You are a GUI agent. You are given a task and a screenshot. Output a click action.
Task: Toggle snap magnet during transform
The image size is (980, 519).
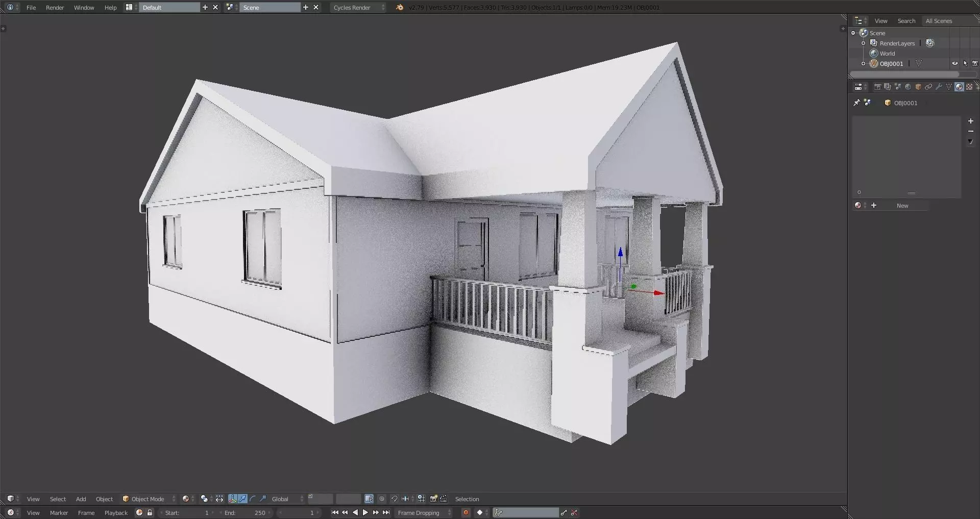click(x=394, y=499)
